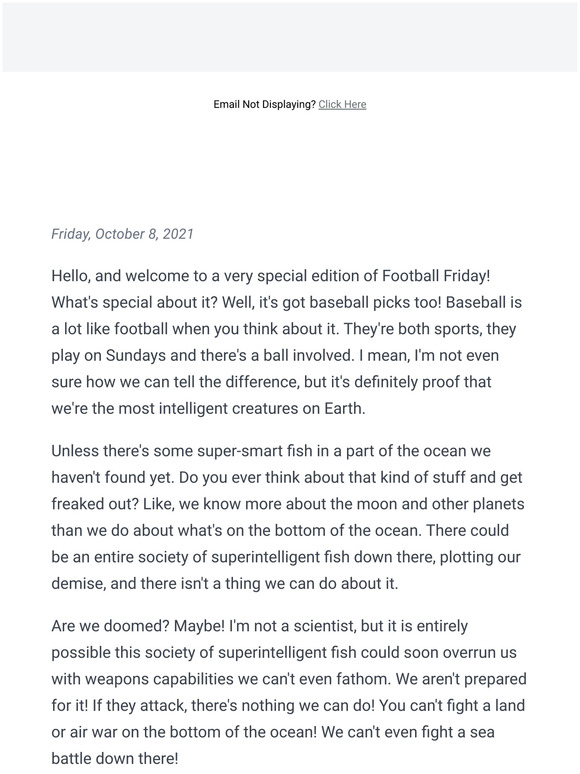Click the words "Football Friday!"

click(x=436, y=275)
